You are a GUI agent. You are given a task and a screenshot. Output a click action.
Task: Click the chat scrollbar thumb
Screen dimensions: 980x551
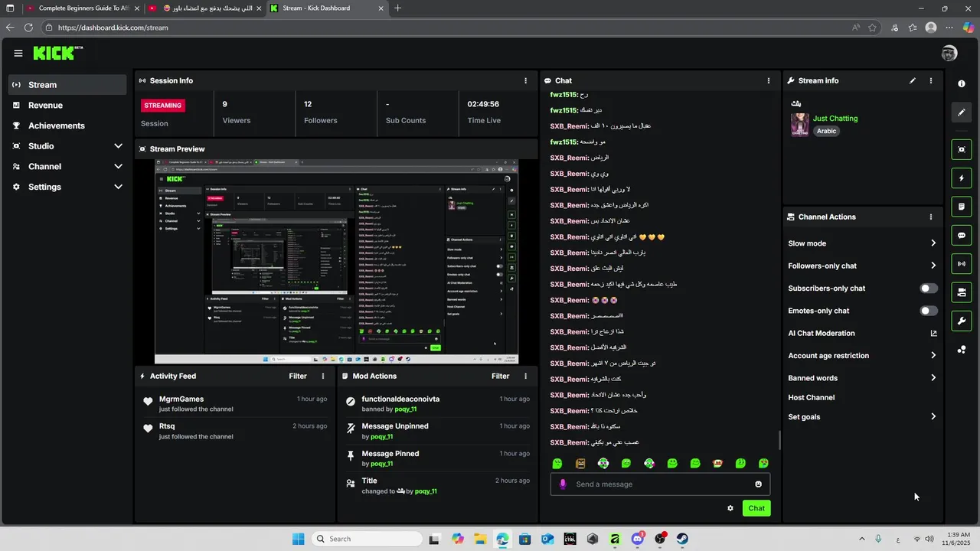[779, 440]
